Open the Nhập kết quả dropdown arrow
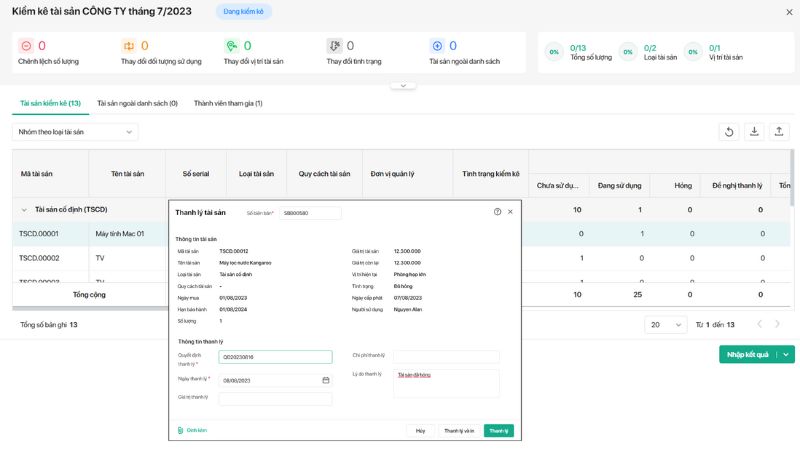Viewport: 800px width, 450px height. coord(785,354)
